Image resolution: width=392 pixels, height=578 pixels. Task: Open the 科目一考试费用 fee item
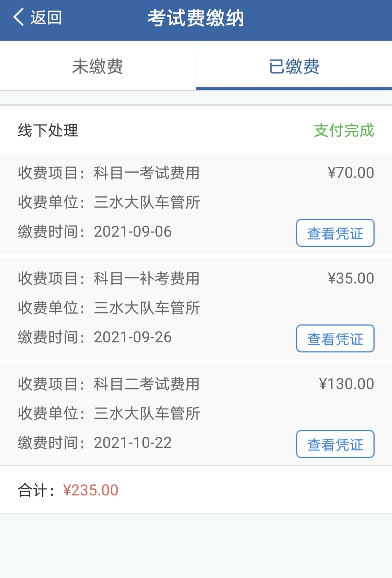[x=147, y=173]
